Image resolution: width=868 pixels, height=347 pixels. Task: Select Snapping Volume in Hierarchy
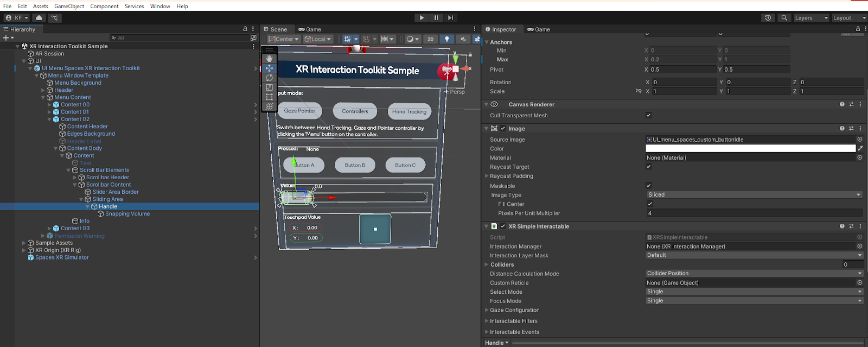coord(127,214)
